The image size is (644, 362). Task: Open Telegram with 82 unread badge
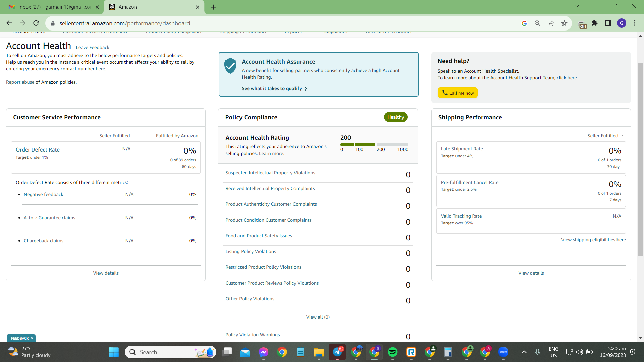pos(337,352)
